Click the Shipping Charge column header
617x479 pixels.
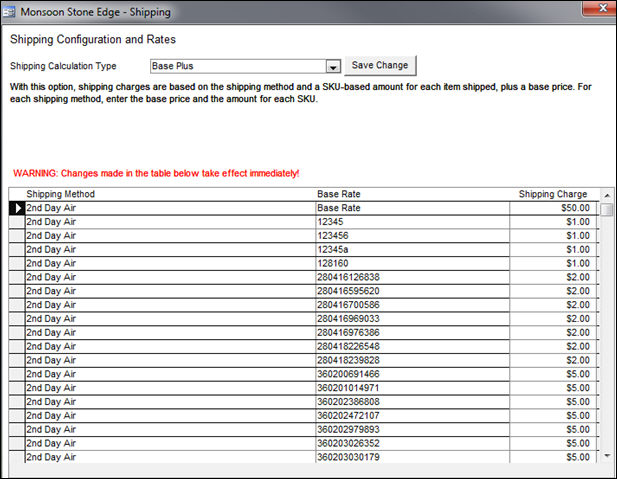click(x=554, y=194)
